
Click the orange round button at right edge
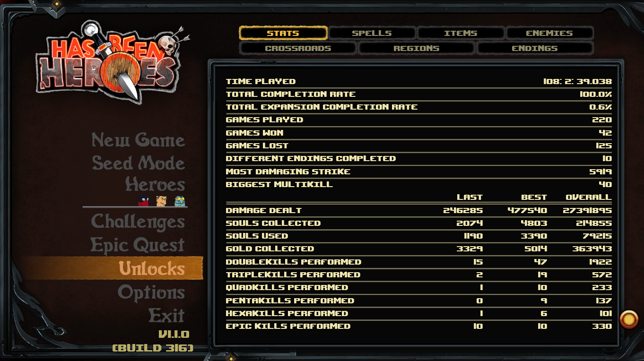click(x=629, y=319)
